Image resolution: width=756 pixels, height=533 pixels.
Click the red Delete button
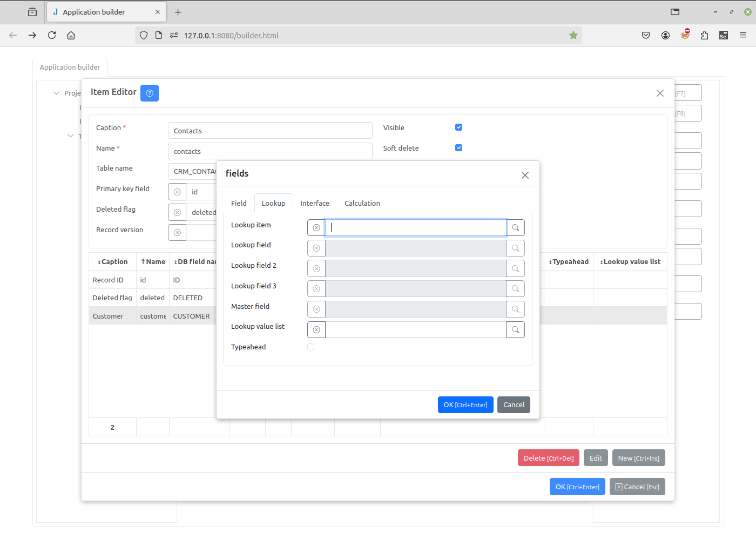click(548, 458)
